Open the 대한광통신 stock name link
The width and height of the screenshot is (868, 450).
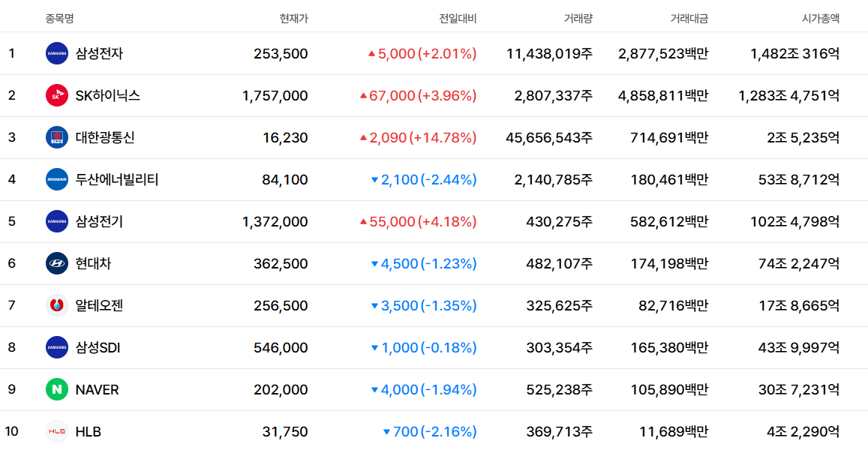105,137
